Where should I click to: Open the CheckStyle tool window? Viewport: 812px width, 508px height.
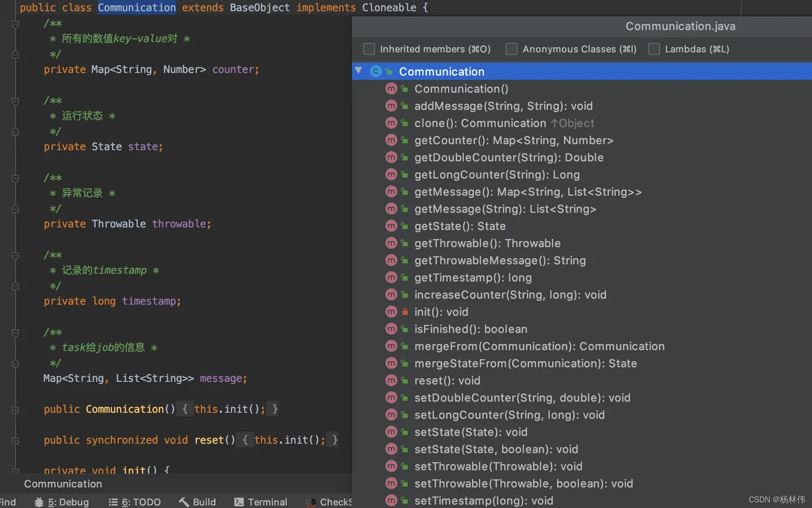(x=329, y=502)
